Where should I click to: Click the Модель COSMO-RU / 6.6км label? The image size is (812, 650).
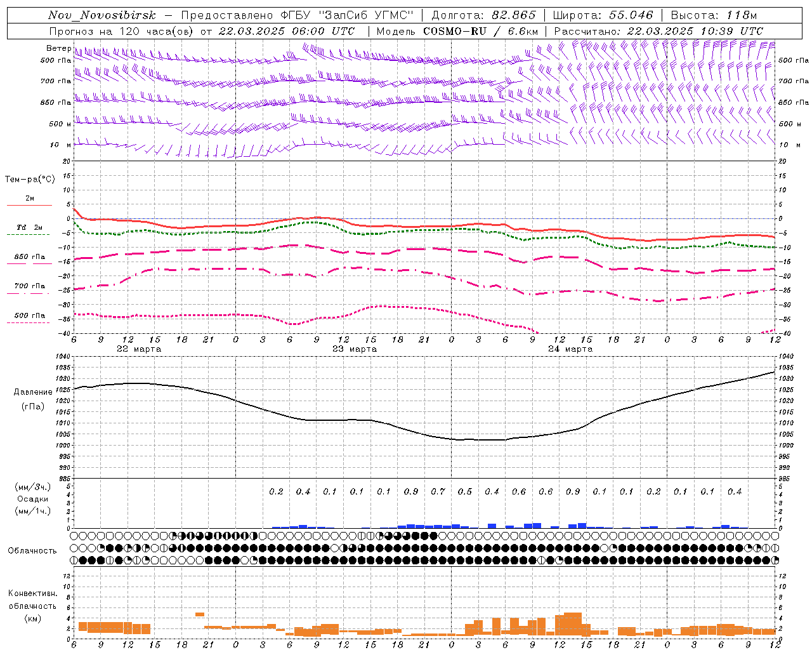pos(457,30)
